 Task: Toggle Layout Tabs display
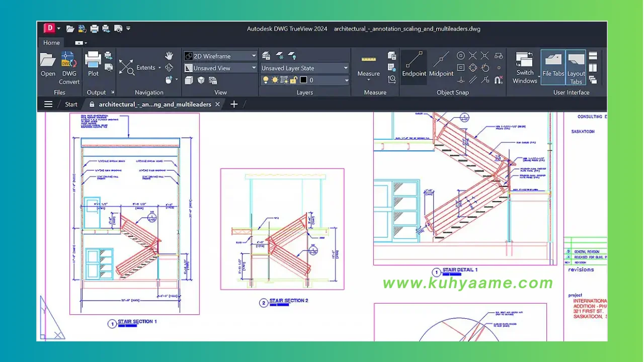576,68
